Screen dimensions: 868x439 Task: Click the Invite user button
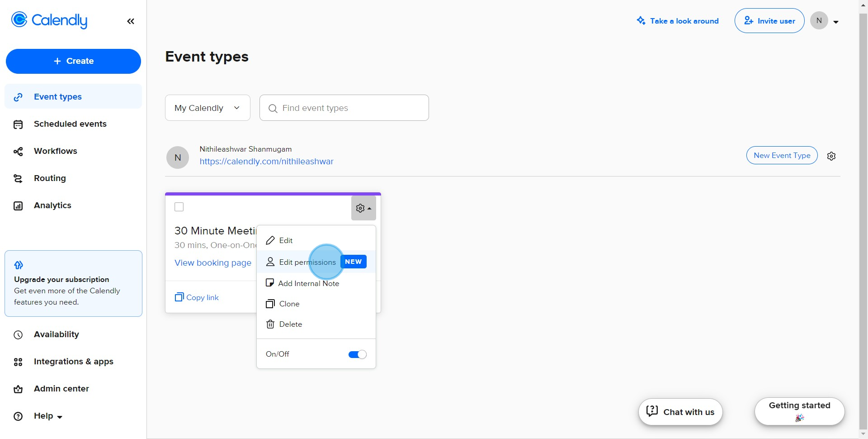(769, 21)
